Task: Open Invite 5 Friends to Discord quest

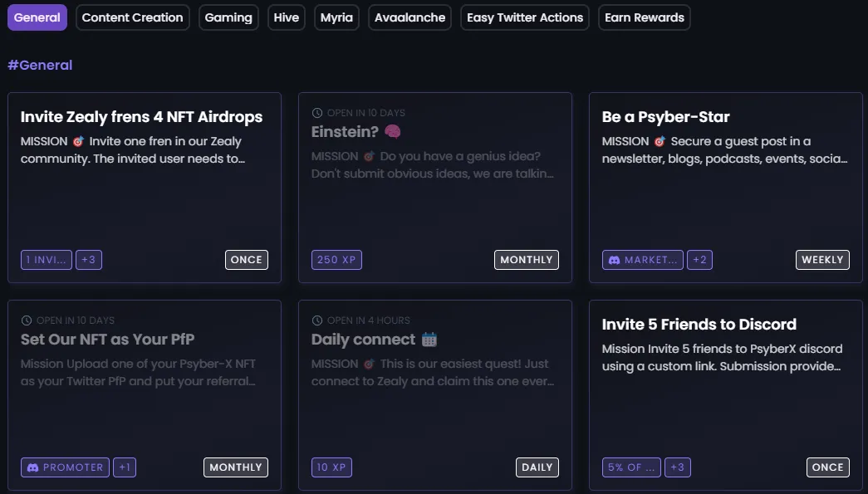Action: (x=699, y=324)
